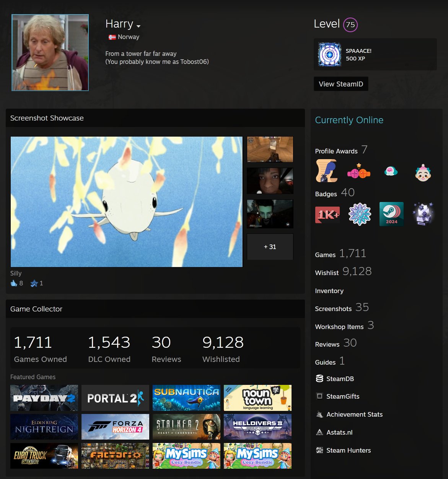
Task: Click the SteamDB database icon
Action: (319, 379)
